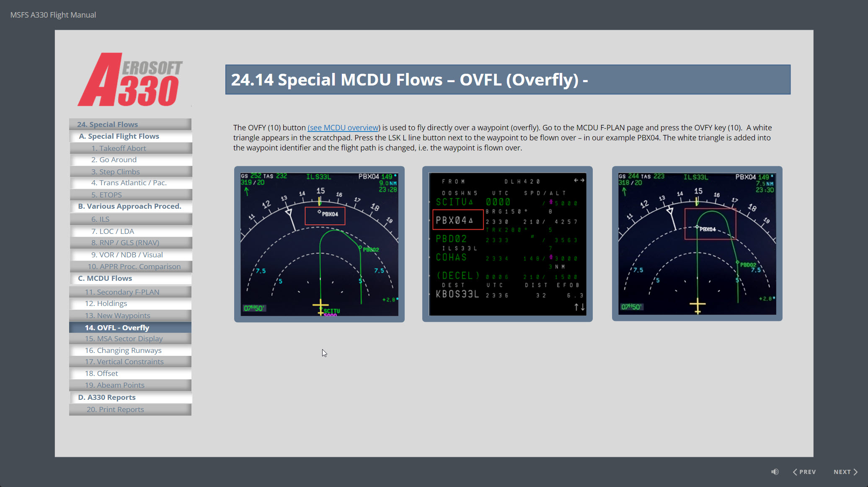Open D. A330 Reports heading
Viewport: 868px width, 487px height.
click(107, 397)
